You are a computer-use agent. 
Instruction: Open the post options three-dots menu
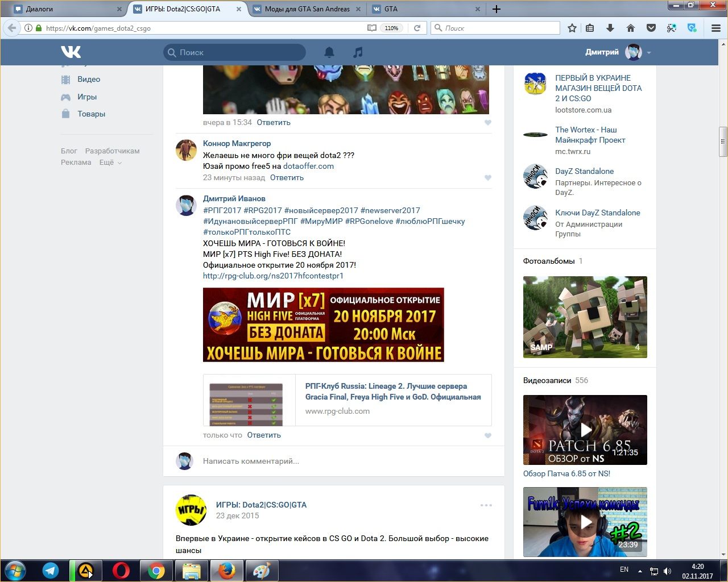click(x=486, y=505)
